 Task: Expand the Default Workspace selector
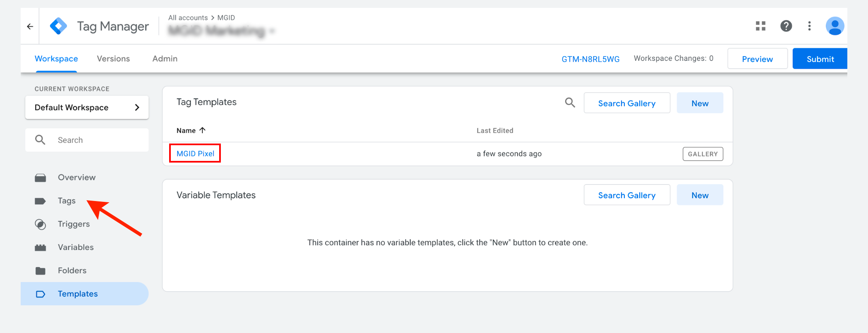pos(87,108)
